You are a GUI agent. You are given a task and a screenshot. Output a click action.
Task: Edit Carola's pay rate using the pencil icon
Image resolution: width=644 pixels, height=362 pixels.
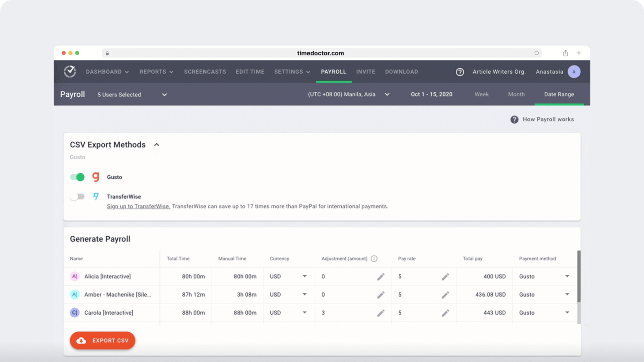(x=445, y=313)
